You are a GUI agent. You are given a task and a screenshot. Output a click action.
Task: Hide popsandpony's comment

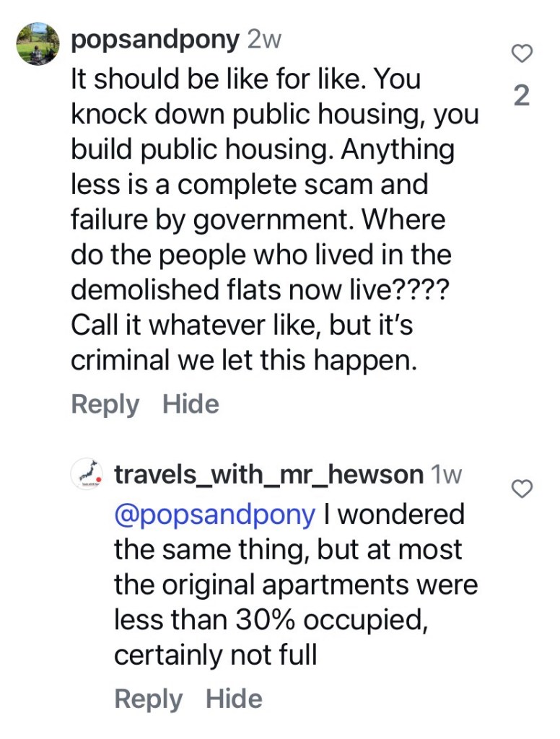(x=191, y=404)
